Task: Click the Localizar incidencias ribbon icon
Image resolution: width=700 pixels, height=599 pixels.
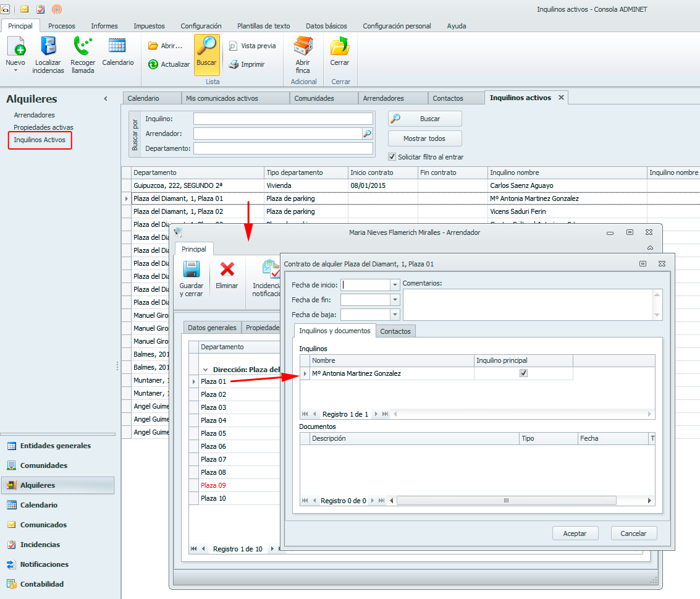Action: point(48,47)
